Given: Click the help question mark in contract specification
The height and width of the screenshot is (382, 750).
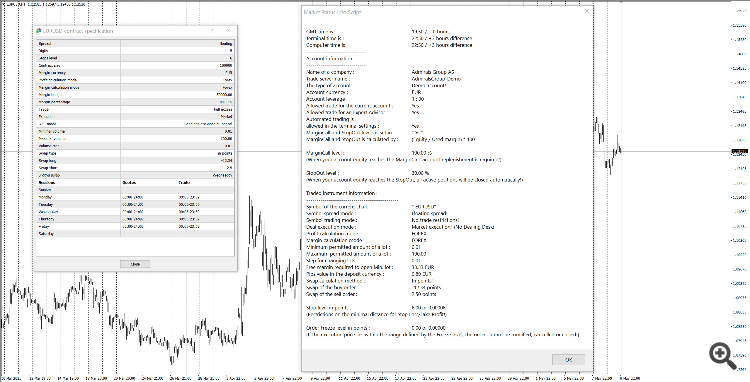Looking at the screenshot, I should tap(212, 31).
